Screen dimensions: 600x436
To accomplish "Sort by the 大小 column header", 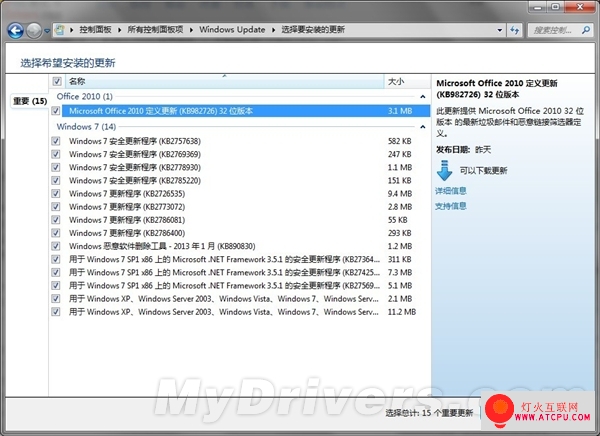I will tap(407, 81).
